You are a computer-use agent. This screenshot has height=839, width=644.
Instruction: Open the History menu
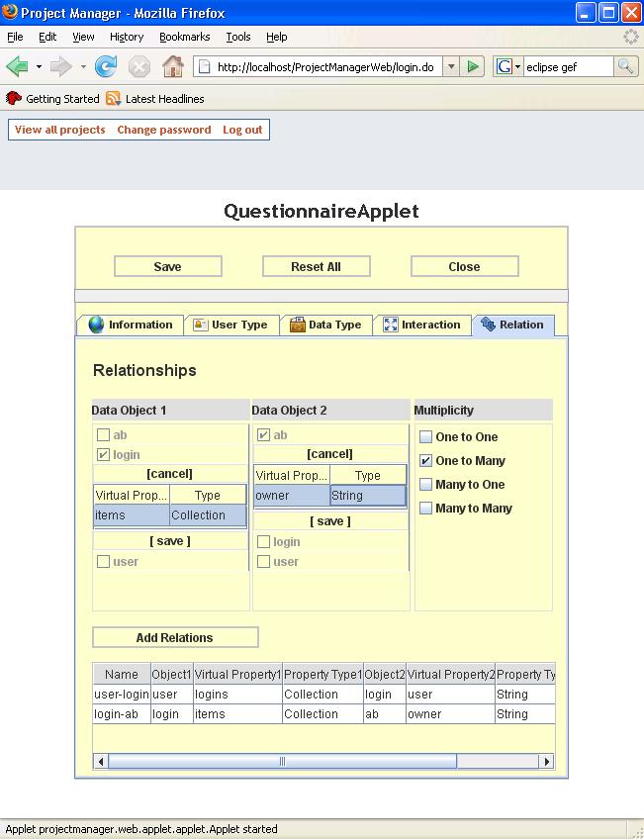(127, 37)
